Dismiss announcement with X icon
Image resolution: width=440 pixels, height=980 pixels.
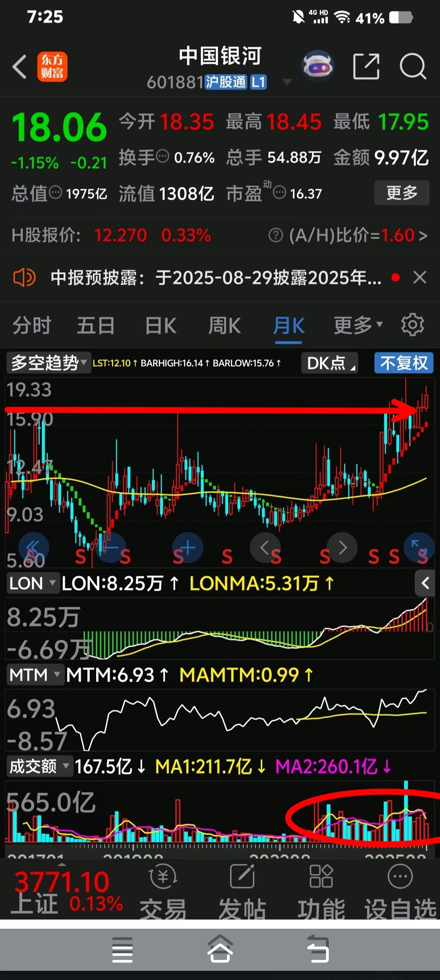point(420,278)
